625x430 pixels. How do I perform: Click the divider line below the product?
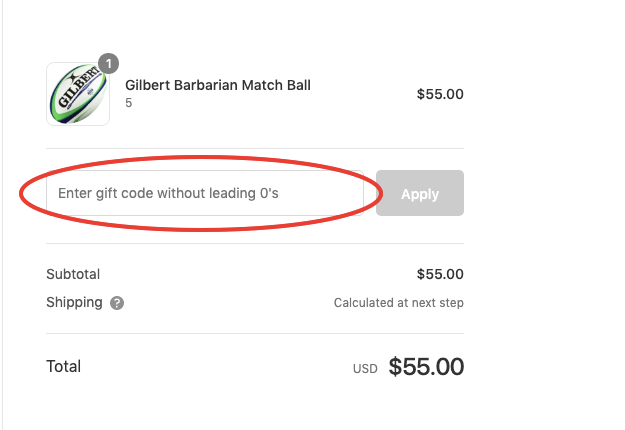(x=255, y=149)
